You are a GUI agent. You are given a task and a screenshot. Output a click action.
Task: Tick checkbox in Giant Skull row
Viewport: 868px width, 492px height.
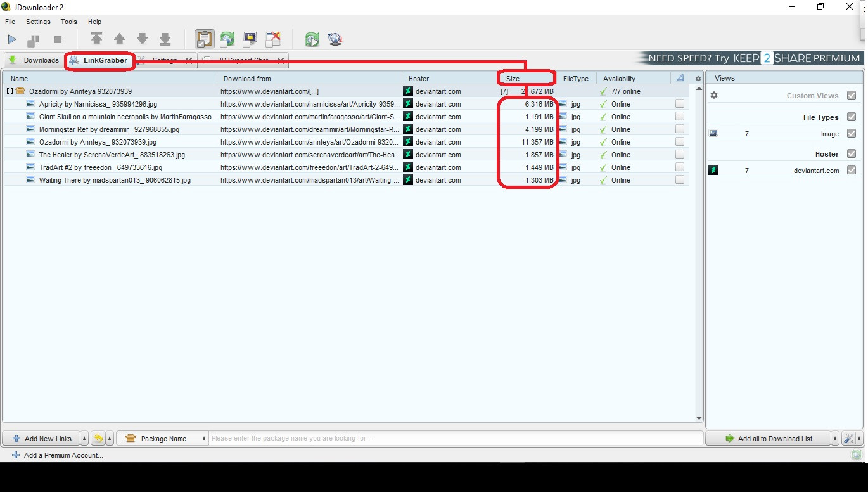680,116
